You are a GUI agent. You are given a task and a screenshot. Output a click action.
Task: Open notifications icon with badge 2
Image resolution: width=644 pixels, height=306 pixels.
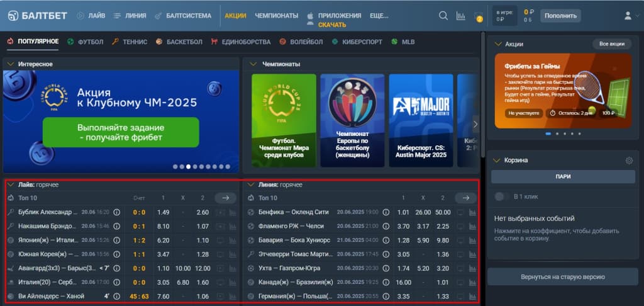[x=478, y=16]
